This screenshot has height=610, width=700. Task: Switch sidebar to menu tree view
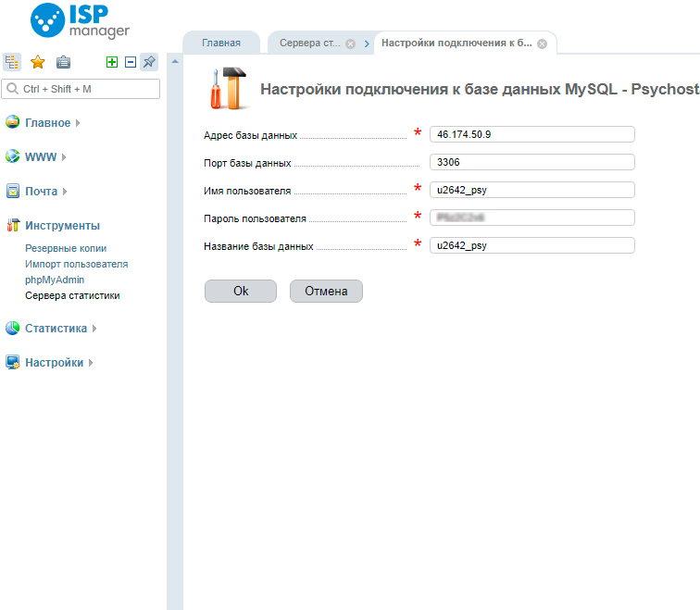[x=12, y=62]
